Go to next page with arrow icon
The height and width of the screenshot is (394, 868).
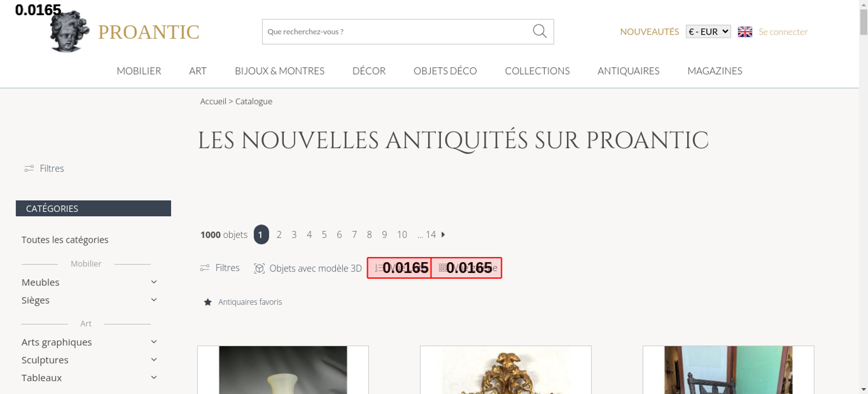pyautogui.click(x=443, y=234)
